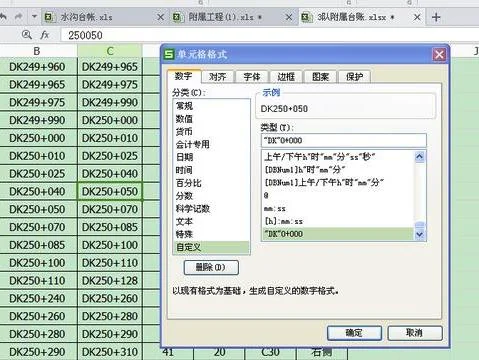The width and height of the screenshot is (479, 360).
Task: Open the 数字 tab in format dialog
Action: 184,76
